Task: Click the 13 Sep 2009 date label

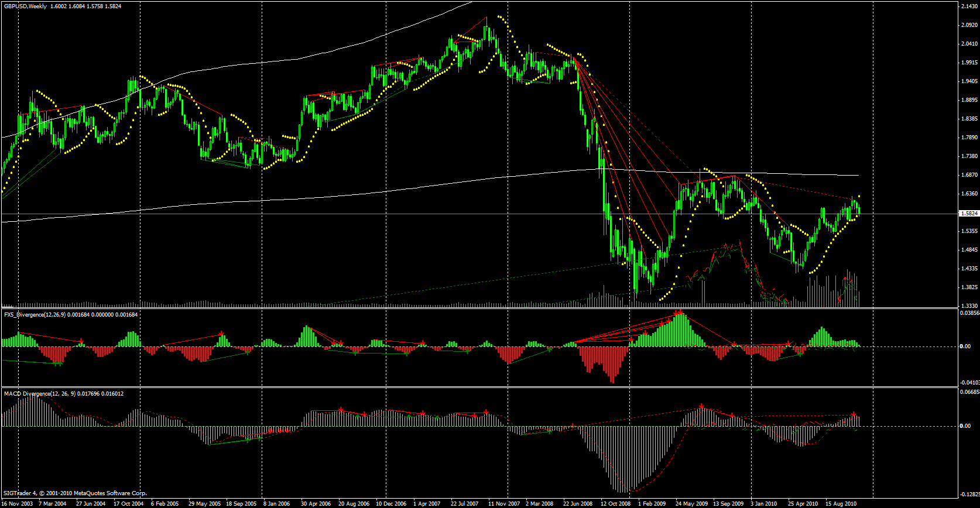Action: pos(728,503)
